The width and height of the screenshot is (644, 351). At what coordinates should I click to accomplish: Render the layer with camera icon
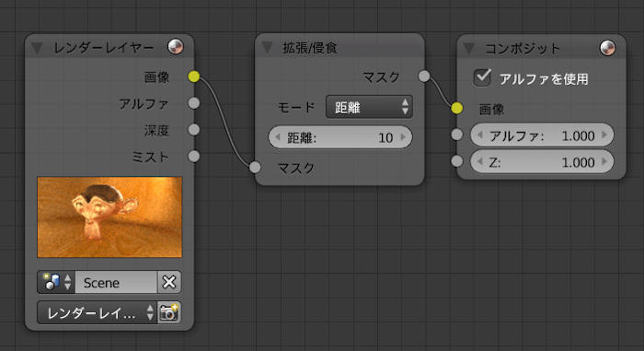tap(168, 312)
